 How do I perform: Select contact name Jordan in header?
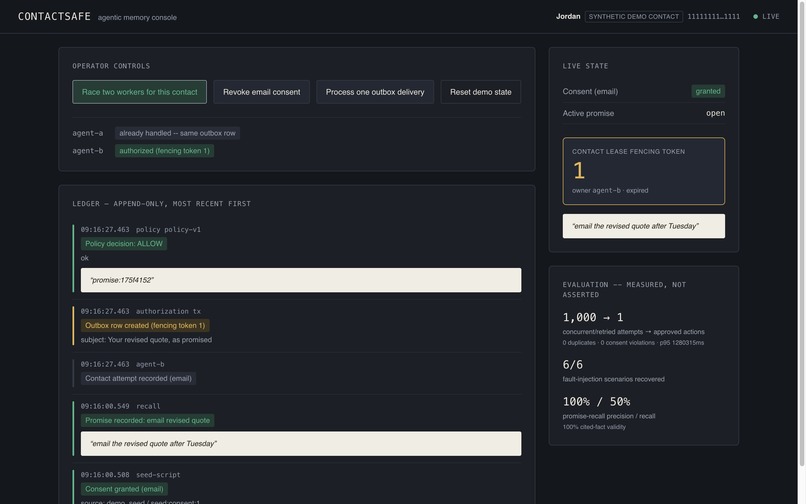click(568, 16)
